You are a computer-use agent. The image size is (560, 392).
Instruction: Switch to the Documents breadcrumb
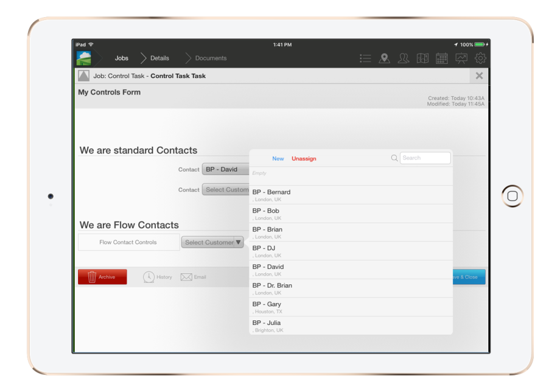point(211,58)
